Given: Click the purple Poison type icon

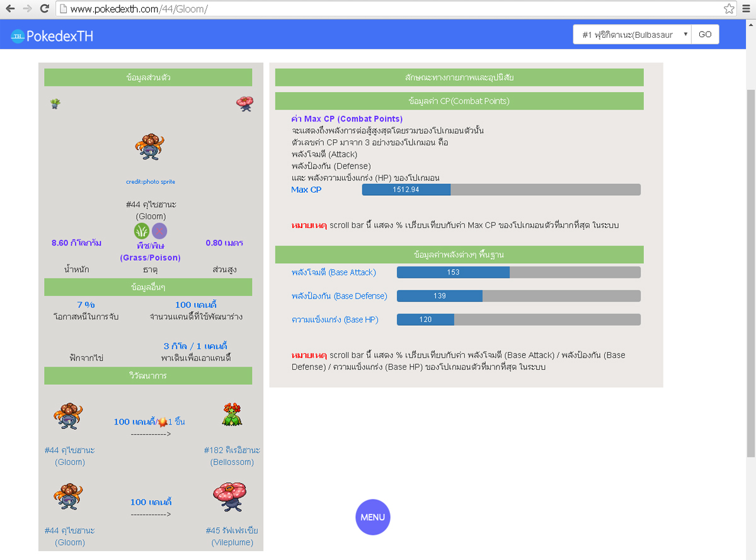Looking at the screenshot, I should point(159,231).
